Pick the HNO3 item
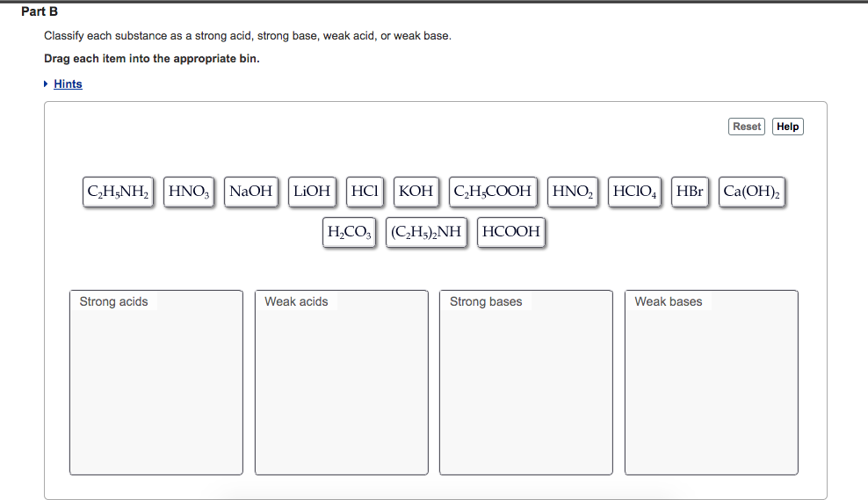The width and height of the screenshot is (868, 500). click(189, 191)
